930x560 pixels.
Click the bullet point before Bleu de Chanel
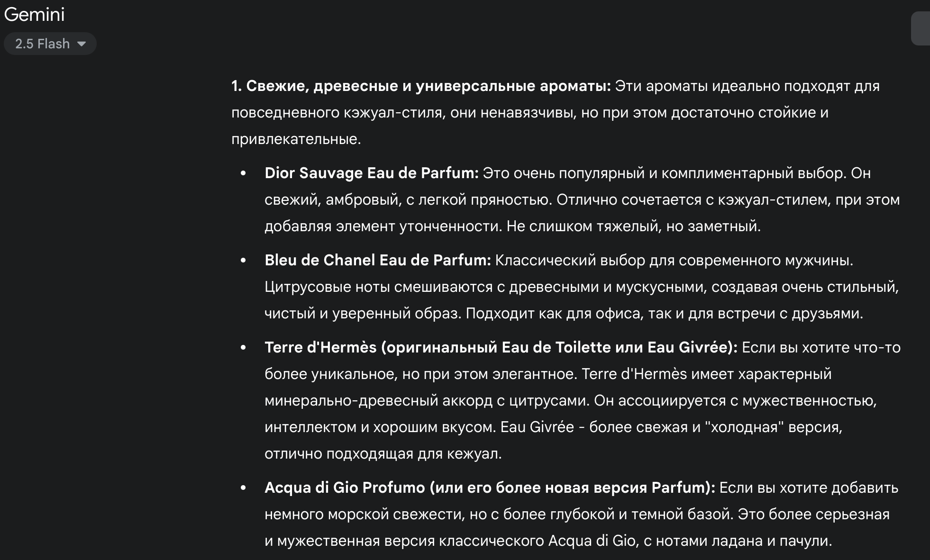tap(244, 261)
